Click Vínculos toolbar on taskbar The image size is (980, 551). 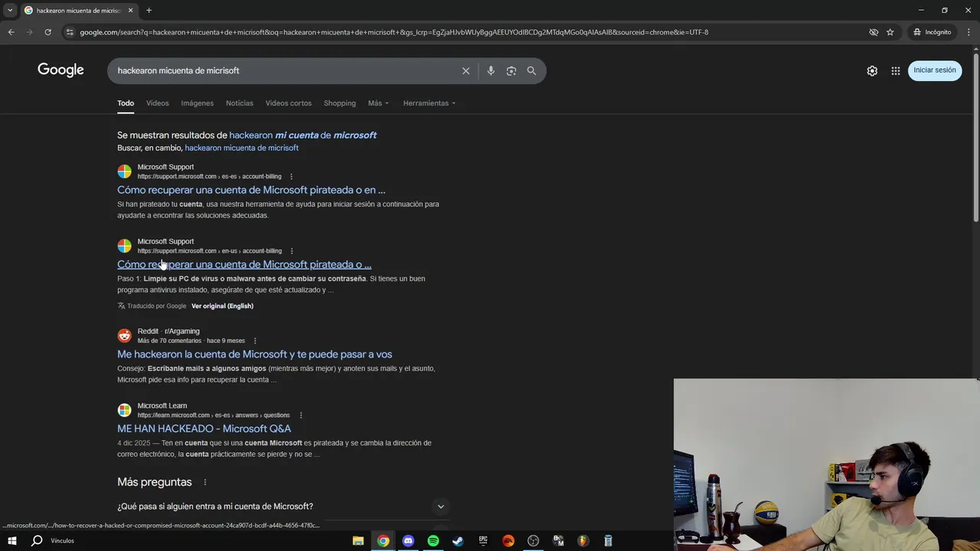(62, 540)
